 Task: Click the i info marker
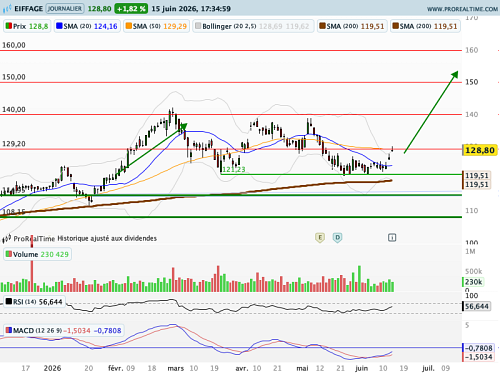(x=392, y=238)
